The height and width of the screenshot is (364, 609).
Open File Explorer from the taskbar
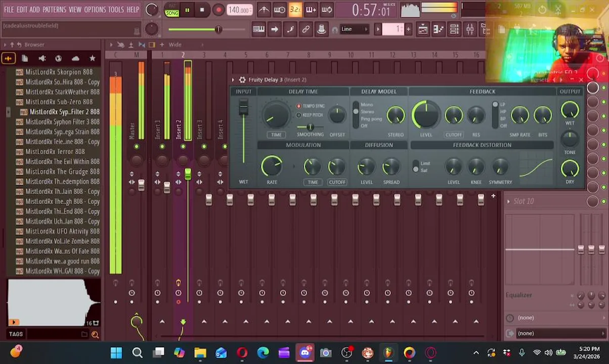point(200,352)
